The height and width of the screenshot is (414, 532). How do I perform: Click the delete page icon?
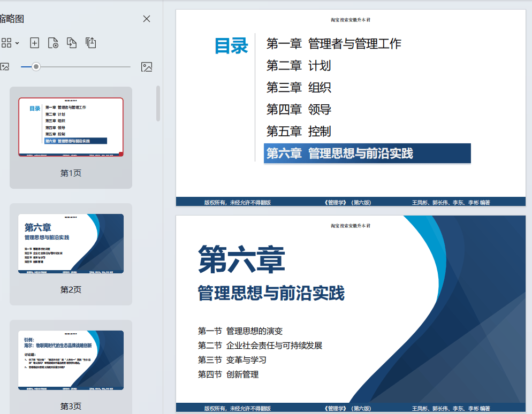[52, 43]
